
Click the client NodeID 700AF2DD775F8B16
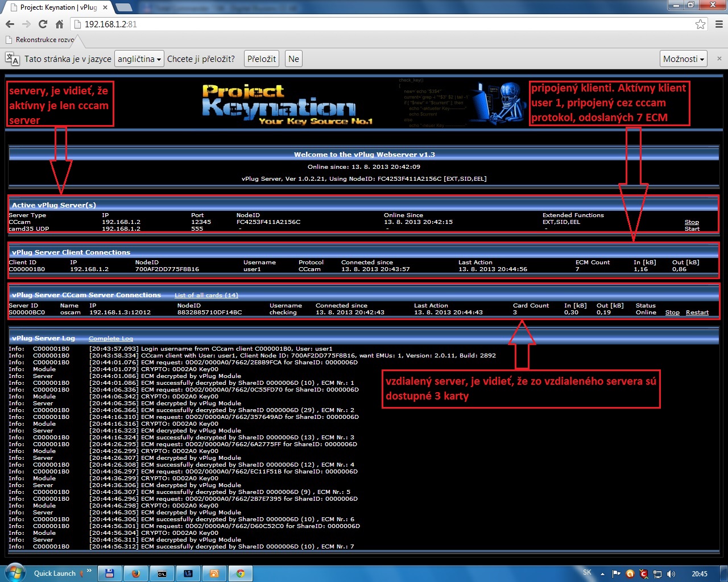167,269
